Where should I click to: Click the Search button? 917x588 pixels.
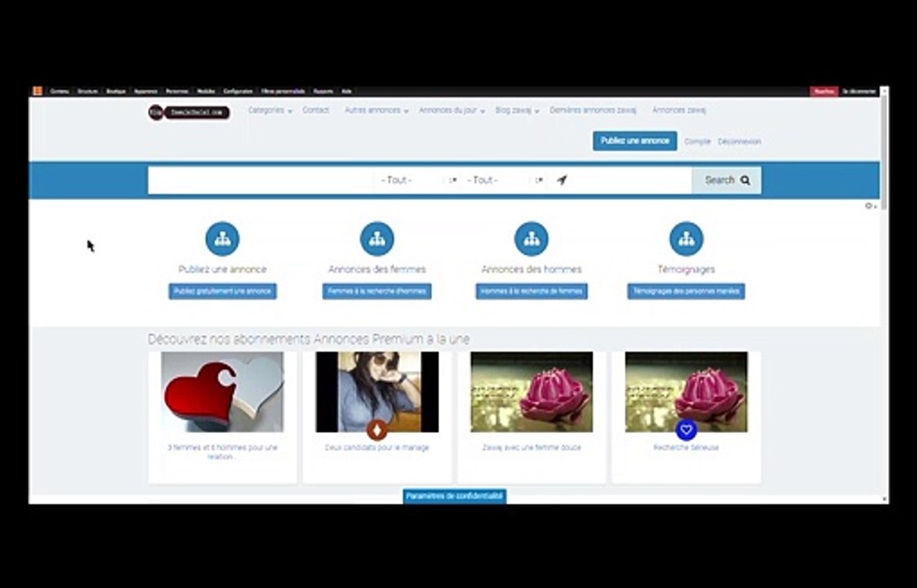coord(727,180)
